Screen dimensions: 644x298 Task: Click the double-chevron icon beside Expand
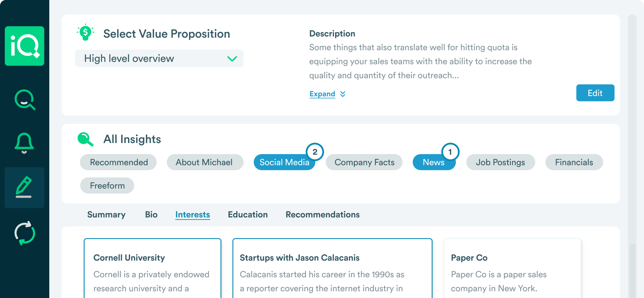point(343,94)
